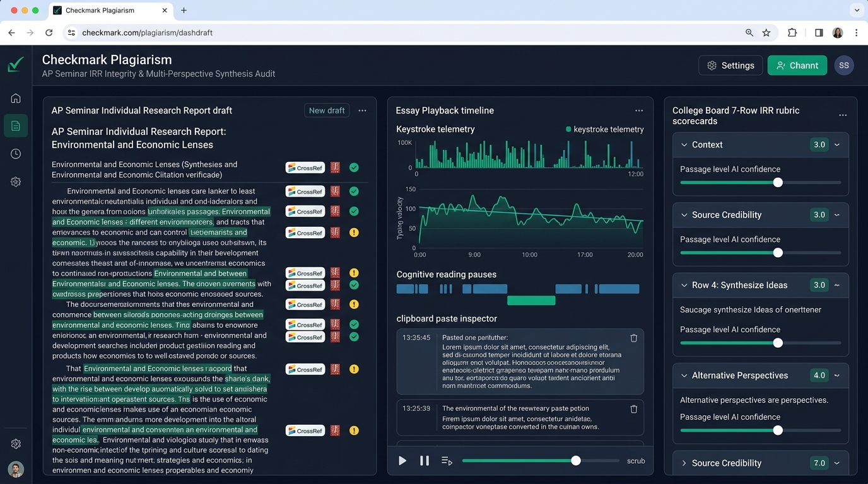
Task: Open the browser three-dot menu
Action: [x=856, y=33]
